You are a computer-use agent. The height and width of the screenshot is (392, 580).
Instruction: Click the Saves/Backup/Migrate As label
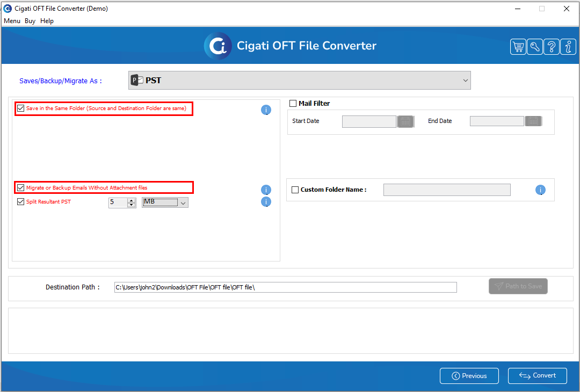tap(61, 81)
